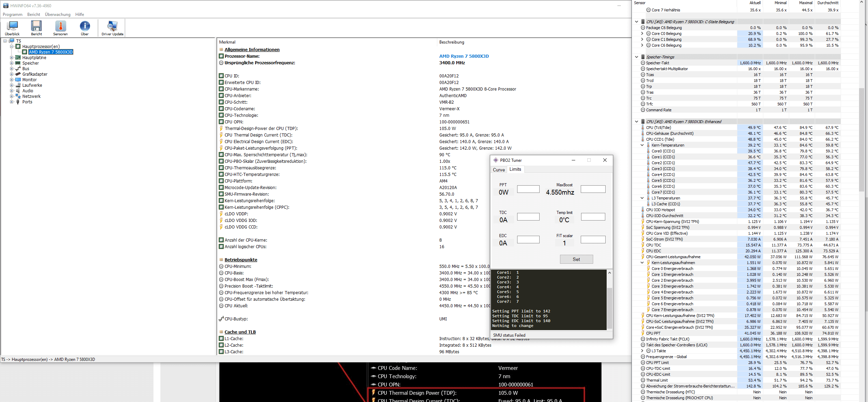Viewport: 868px width, 402px height.
Task: Click the EDC input field
Action: (528, 240)
